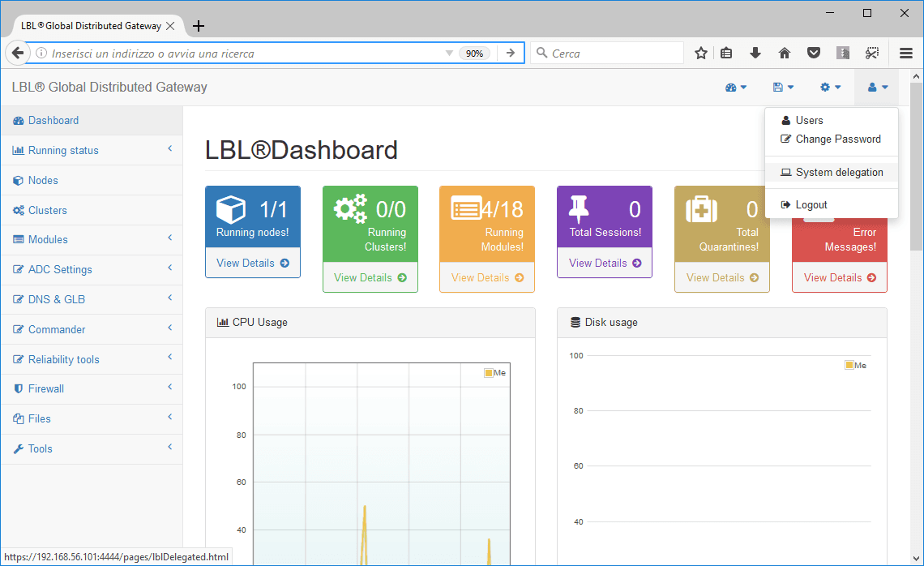Click the Dashboard gauge icon in sidebar

click(19, 120)
